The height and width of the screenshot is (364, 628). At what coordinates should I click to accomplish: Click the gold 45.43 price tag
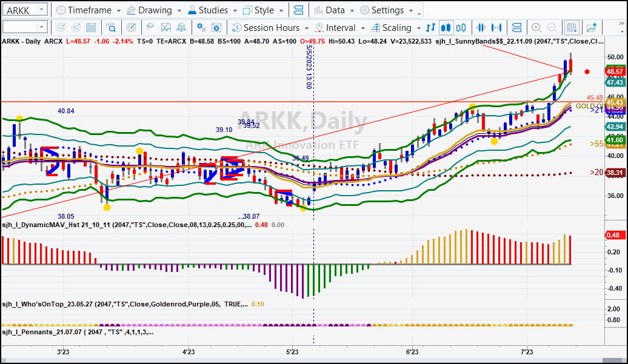coord(615,102)
